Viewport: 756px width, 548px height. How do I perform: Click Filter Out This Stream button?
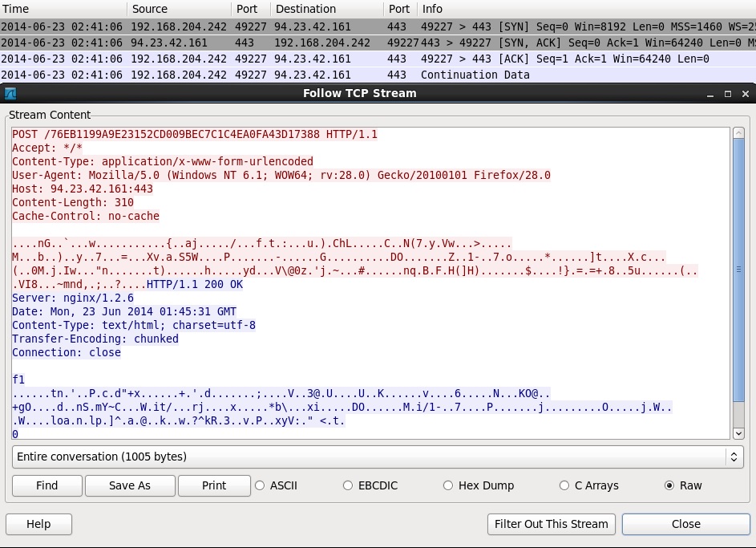coord(551,524)
